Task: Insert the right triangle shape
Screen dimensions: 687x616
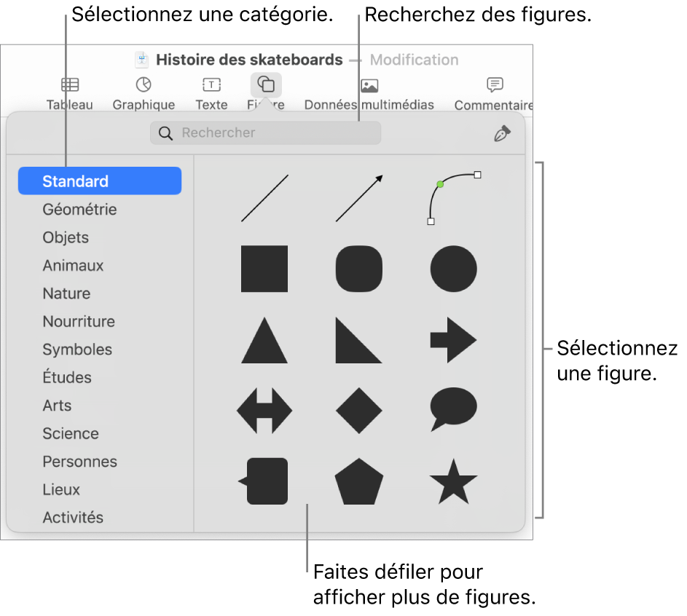Action: pyautogui.click(x=359, y=341)
